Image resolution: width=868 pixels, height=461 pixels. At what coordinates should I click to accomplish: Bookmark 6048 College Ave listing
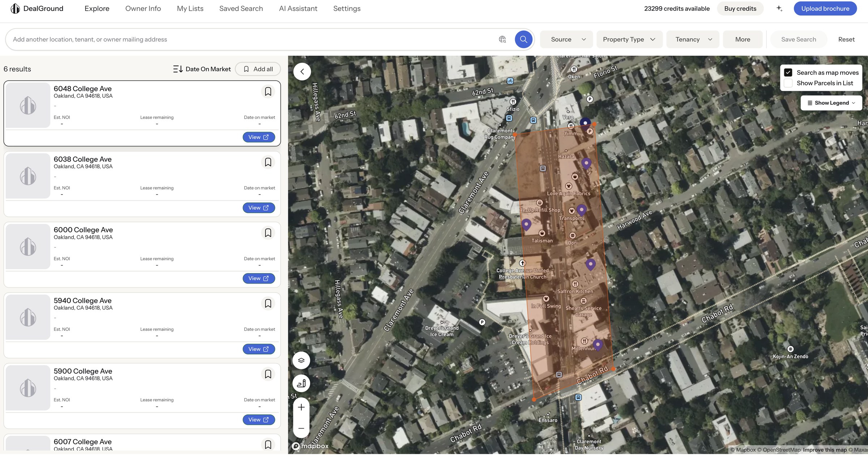268,91
